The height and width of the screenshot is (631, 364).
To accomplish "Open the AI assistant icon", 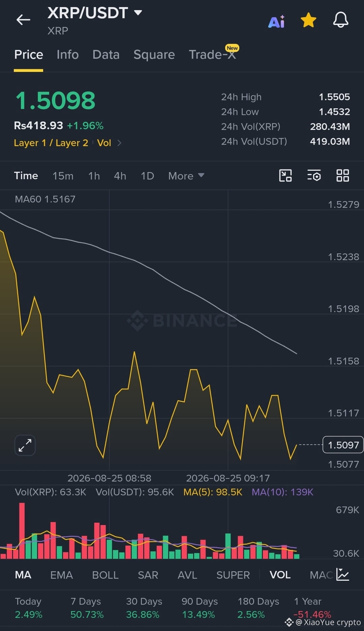I will click(x=276, y=22).
